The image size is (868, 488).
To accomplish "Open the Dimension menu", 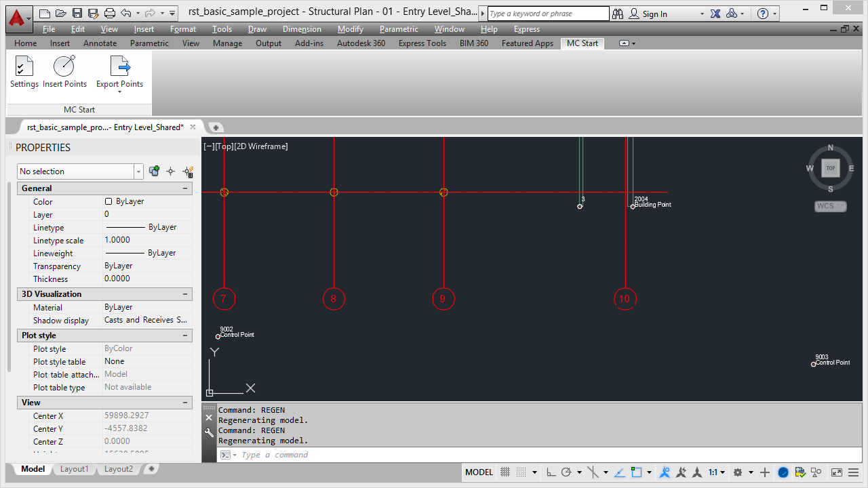I will click(x=302, y=29).
